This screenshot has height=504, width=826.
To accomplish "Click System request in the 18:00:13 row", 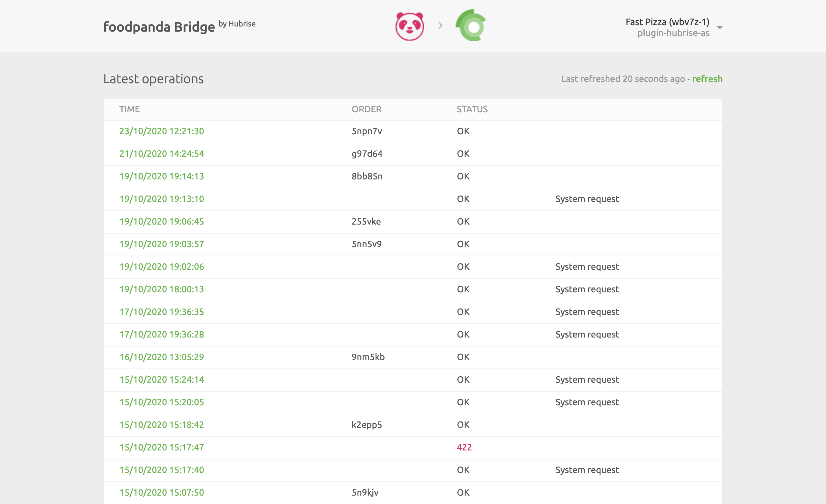I will tap(587, 289).
